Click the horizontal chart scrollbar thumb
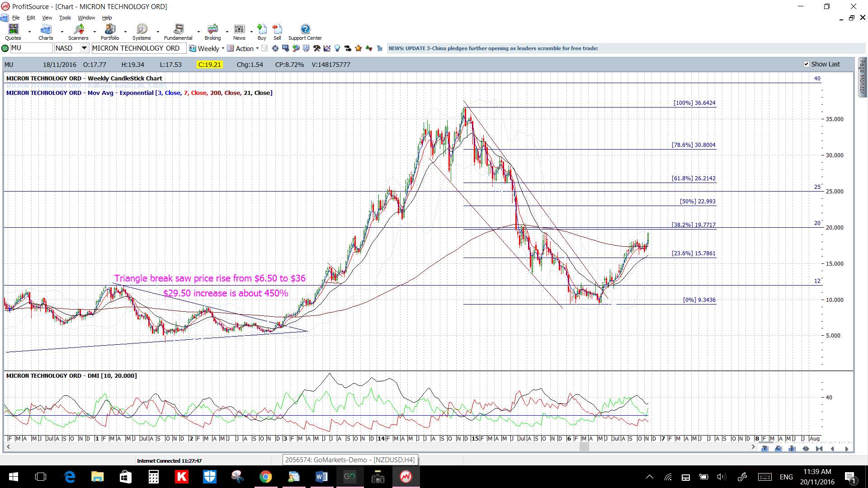Viewport: 868px width, 488px height. click(584, 447)
